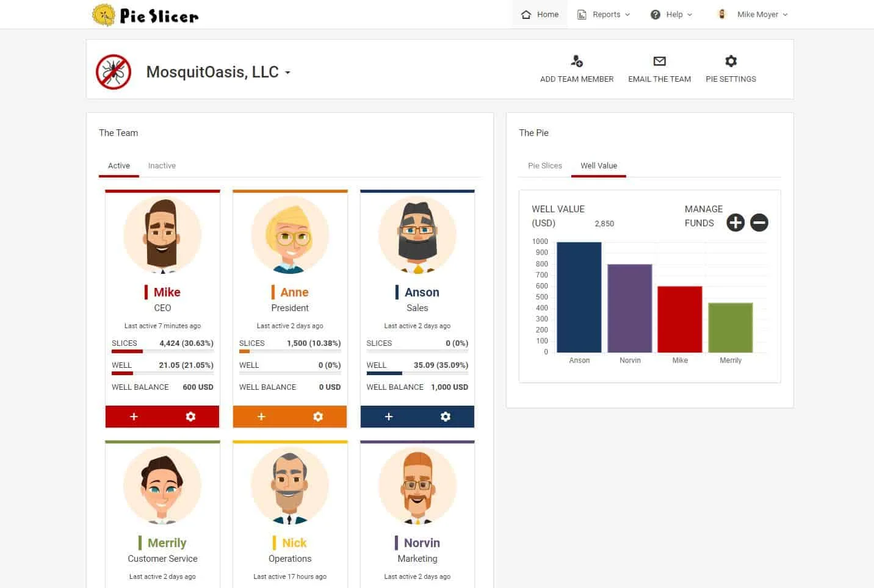Expand the Help dropdown menu
Screen dimensions: 874x588
click(671, 15)
